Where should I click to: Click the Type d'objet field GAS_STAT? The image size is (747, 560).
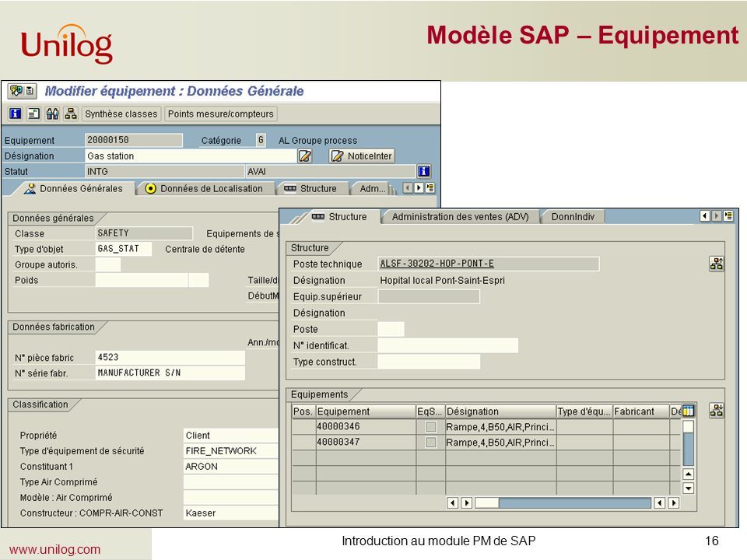click(x=124, y=249)
